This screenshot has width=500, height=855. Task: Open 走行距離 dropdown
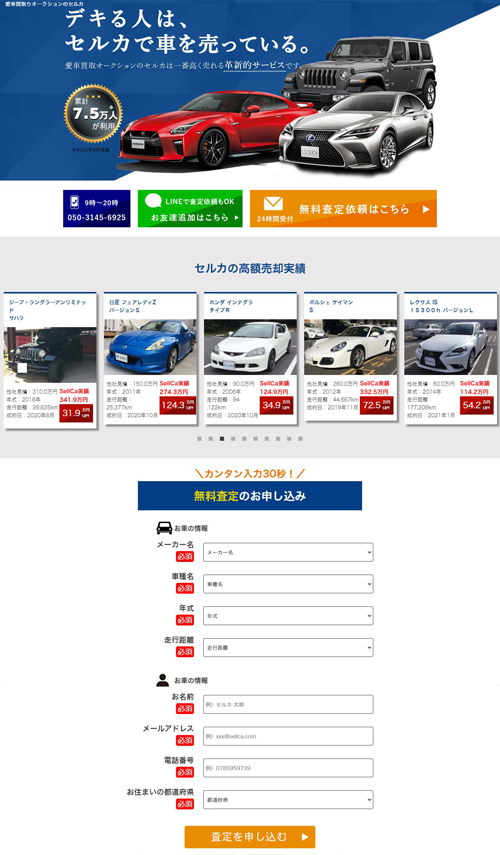click(288, 647)
